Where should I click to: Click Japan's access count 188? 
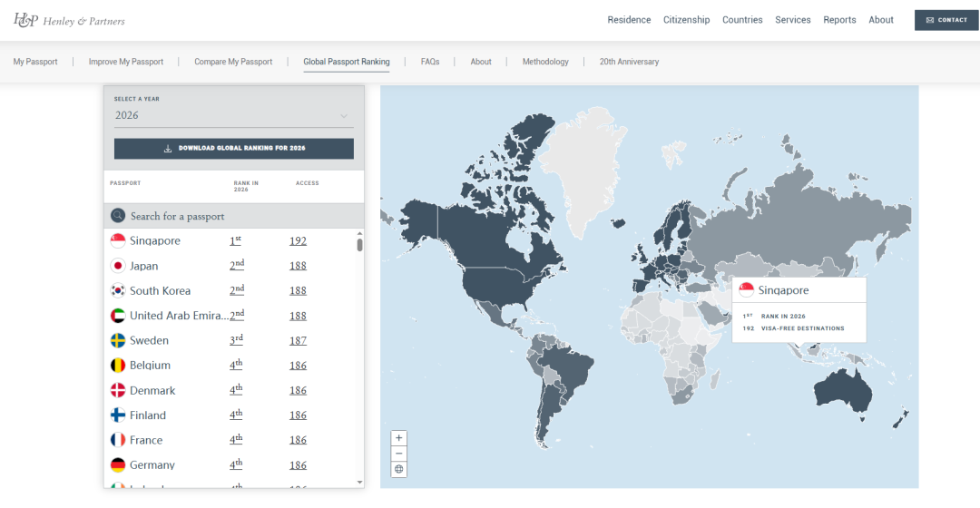pyautogui.click(x=298, y=266)
